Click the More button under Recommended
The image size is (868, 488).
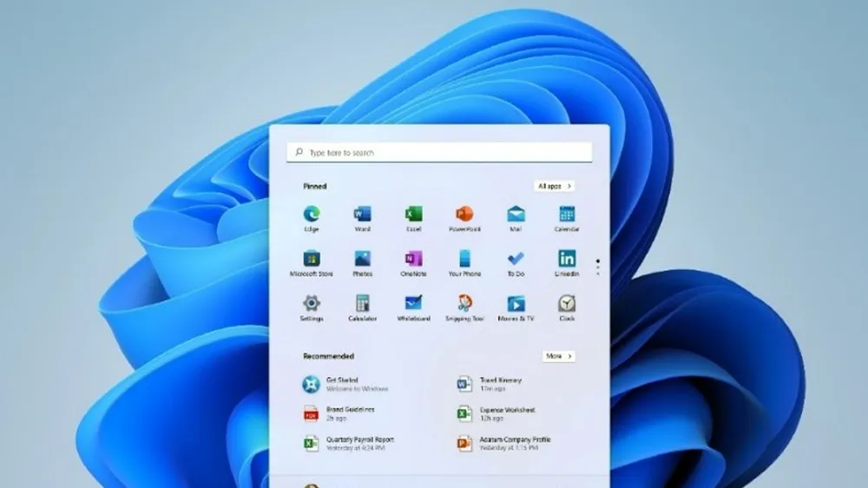pyautogui.click(x=558, y=356)
